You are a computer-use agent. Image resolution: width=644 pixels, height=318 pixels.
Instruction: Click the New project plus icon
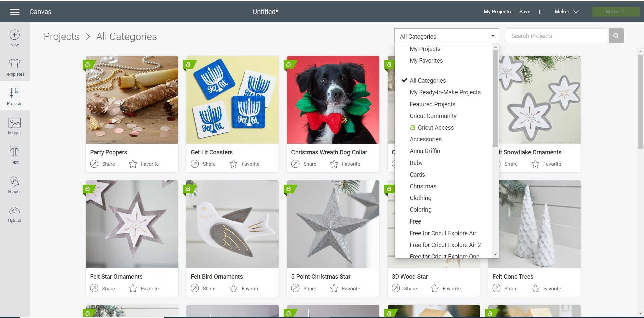click(x=14, y=35)
